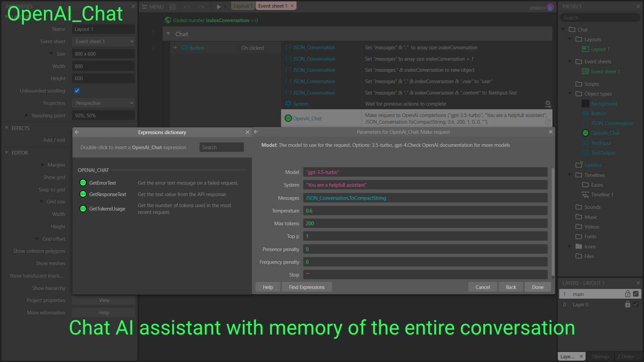Image resolution: width=644 pixels, height=362 pixels.
Task: Toggle visibility of the main layer
Action: 636,294
